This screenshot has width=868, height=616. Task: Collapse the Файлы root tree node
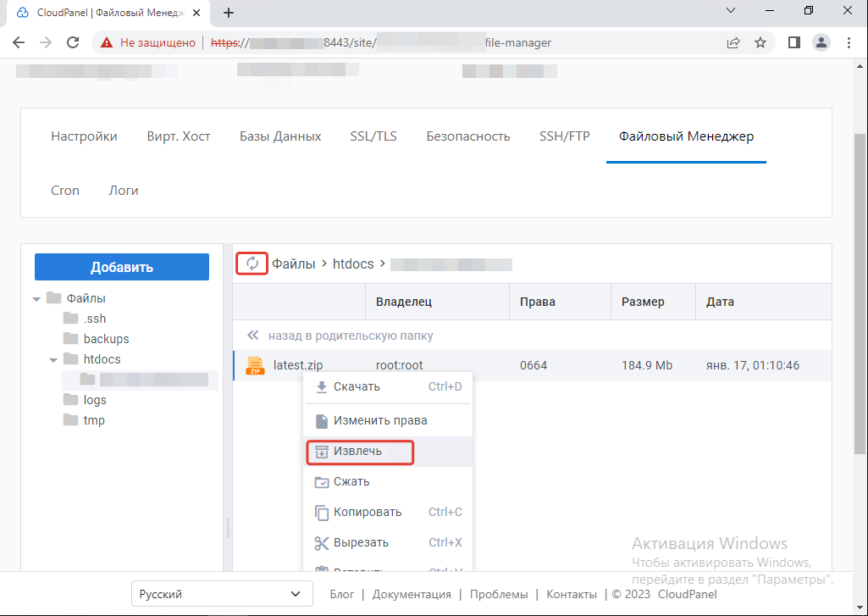(x=36, y=298)
